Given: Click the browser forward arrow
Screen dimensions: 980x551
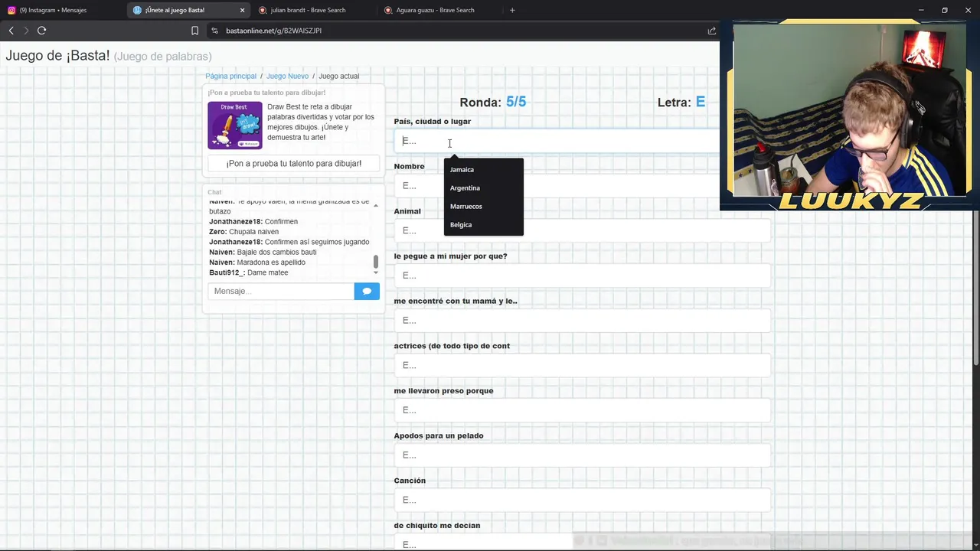Looking at the screenshot, I should pos(26,31).
